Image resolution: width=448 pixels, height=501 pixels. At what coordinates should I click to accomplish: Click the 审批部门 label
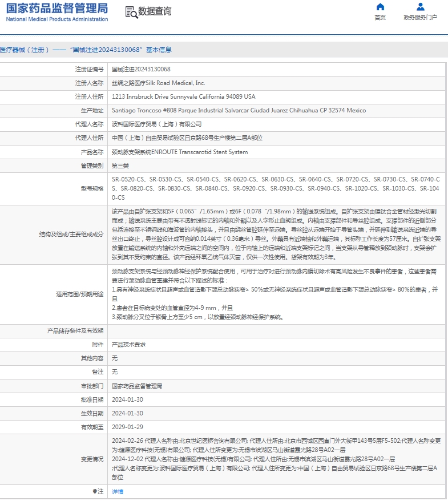click(92, 386)
